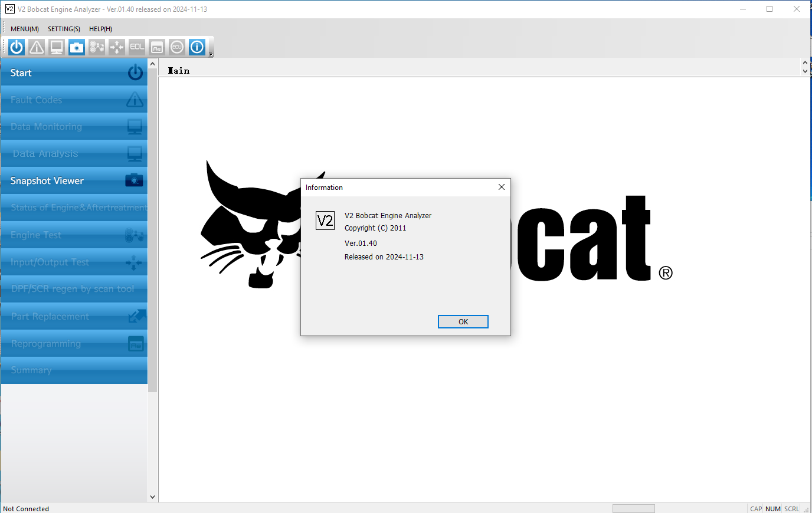Viewport: 812px width, 513px height.
Task: Click the EOL toolbar icon
Action: [137, 47]
